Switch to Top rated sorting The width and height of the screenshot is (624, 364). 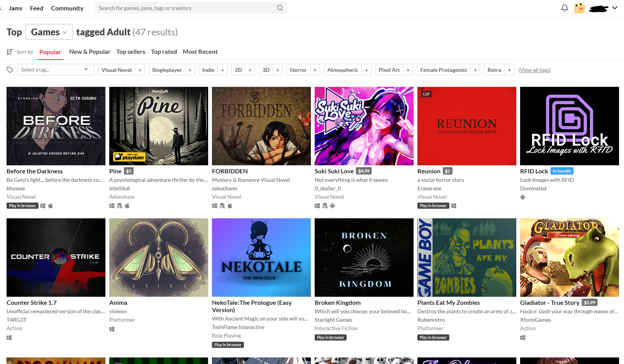[164, 52]
